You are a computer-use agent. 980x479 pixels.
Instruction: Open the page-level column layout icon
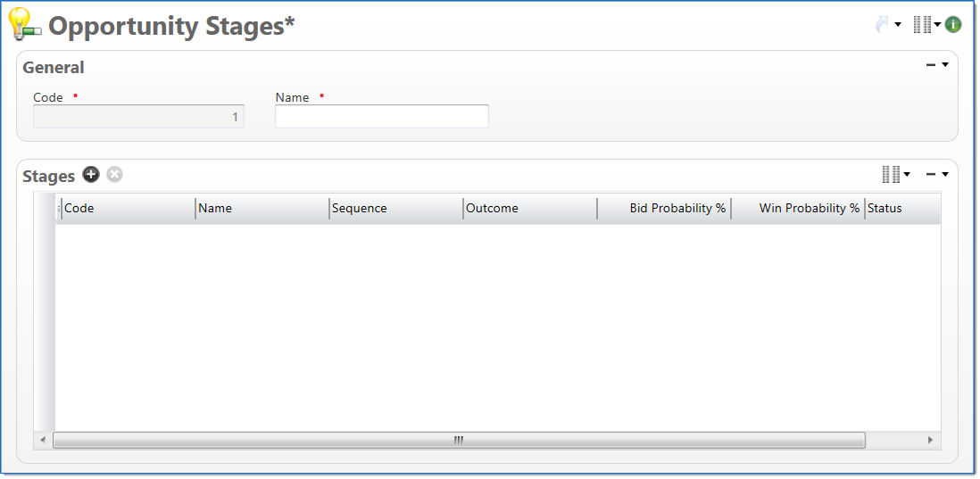[922, 25]
